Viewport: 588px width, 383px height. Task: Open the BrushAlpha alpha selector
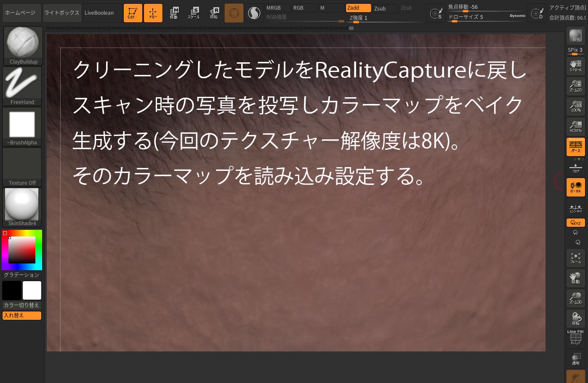pos(22,126)
